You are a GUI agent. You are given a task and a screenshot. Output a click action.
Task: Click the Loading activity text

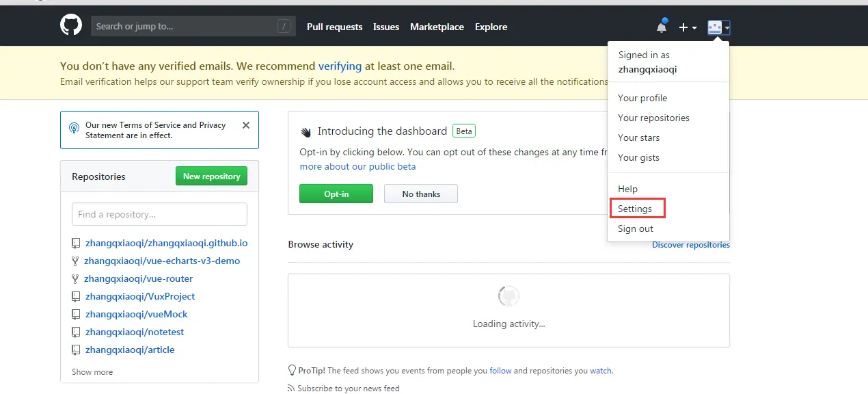508,324
